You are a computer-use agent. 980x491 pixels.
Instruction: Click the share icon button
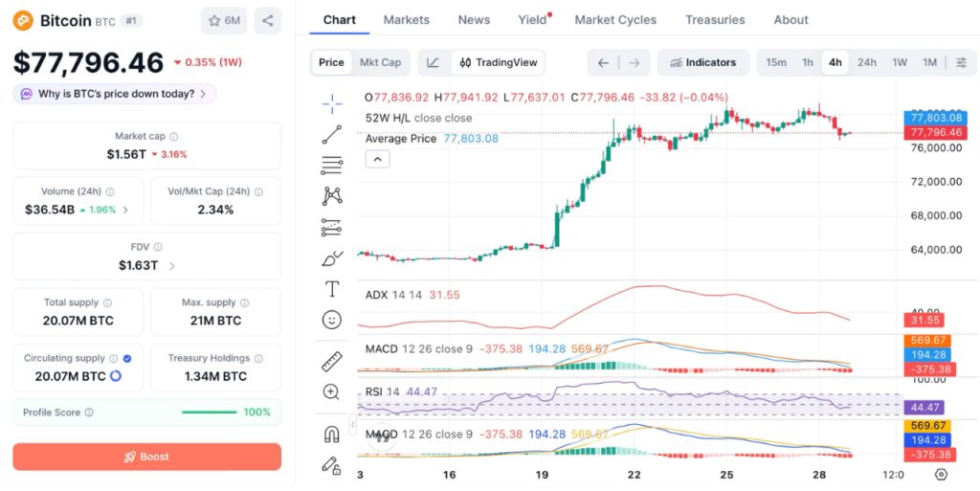(268, 21)
